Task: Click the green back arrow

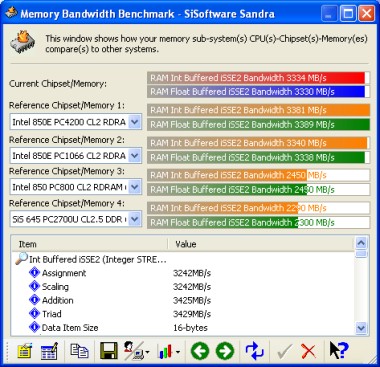Action: point(200,351)
